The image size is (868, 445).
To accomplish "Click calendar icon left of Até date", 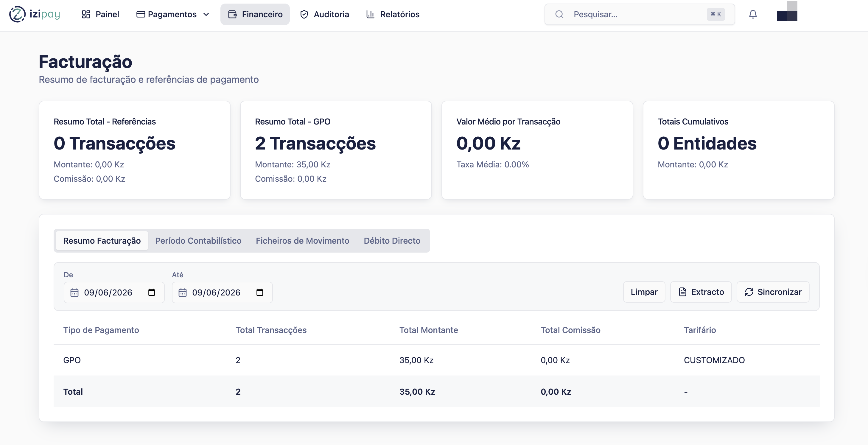I will pos(183,292).
